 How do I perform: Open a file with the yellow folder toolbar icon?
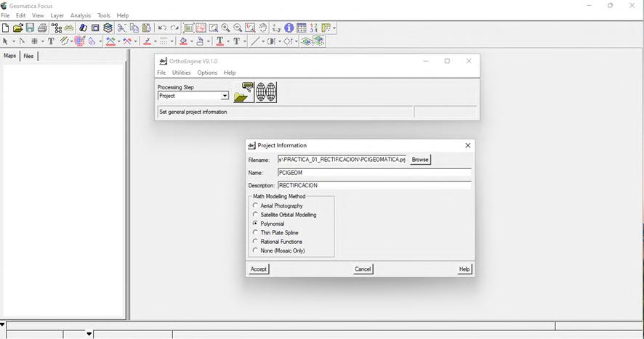tap(17, 28)
